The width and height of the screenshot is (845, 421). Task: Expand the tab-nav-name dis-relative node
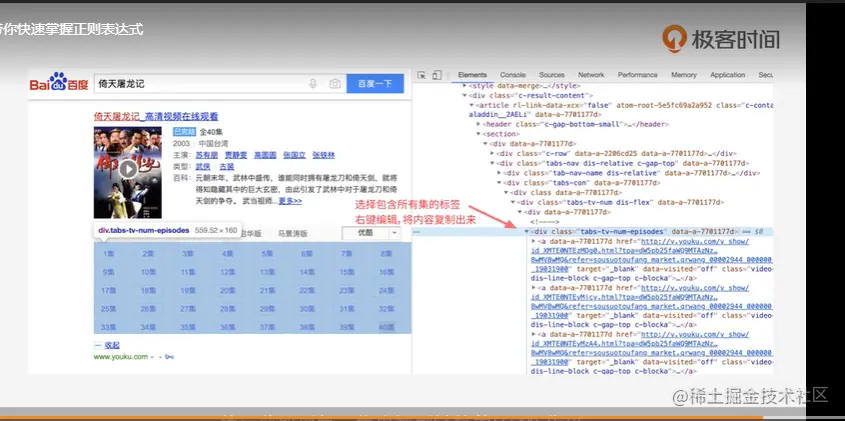pyautogui.click(x=498, y=173)
